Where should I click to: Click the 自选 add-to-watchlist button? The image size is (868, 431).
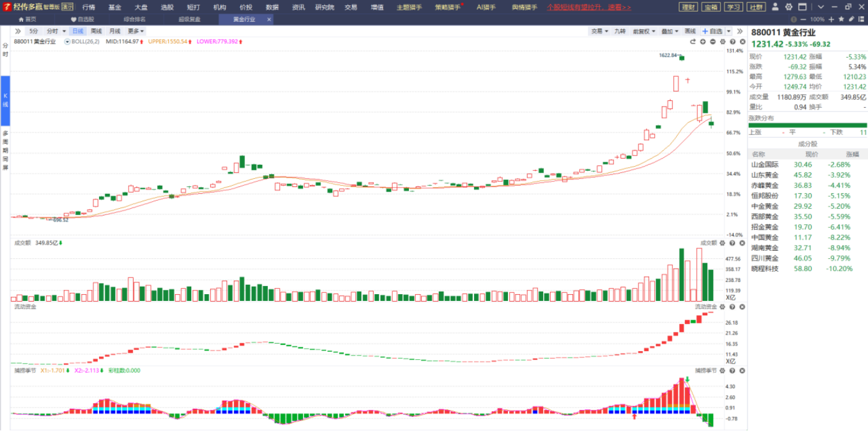pos(712,31)
